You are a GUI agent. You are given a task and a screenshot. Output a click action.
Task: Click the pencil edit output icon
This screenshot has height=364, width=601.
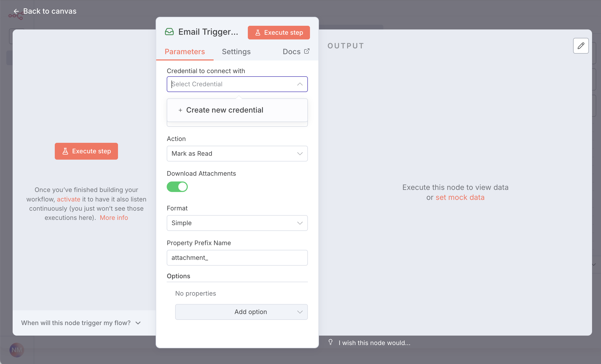(581, 46)
